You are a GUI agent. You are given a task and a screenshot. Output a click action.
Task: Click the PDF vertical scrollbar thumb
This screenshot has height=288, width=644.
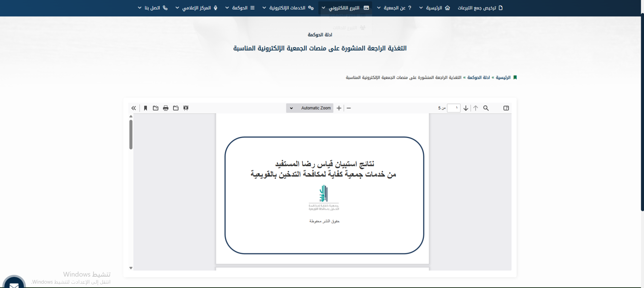(x=131, y=135)
